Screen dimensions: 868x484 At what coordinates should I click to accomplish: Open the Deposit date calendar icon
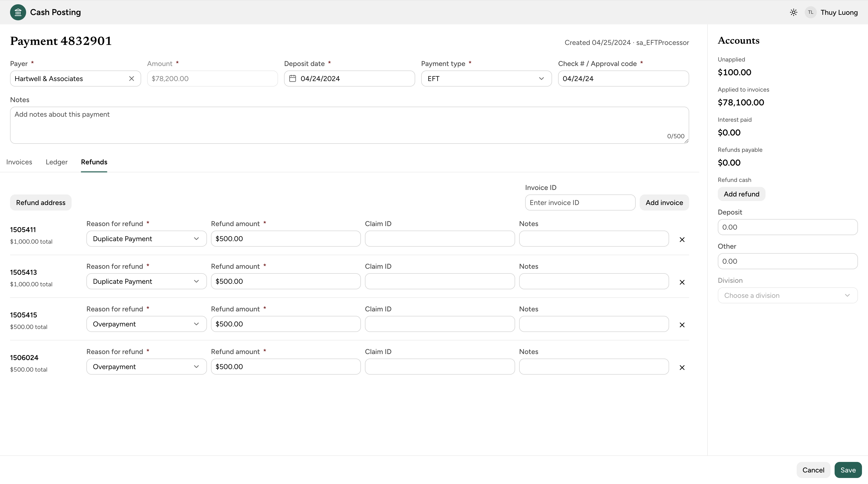point(293,79)
